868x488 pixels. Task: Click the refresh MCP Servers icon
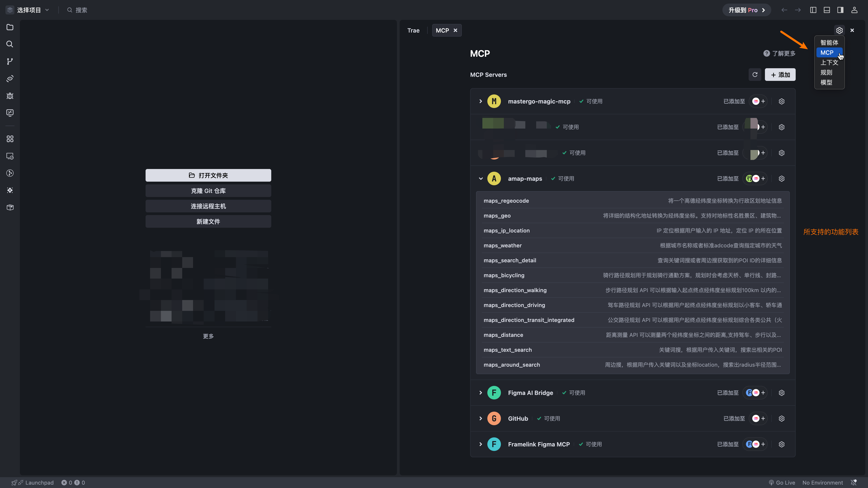[x=755, y=74]
